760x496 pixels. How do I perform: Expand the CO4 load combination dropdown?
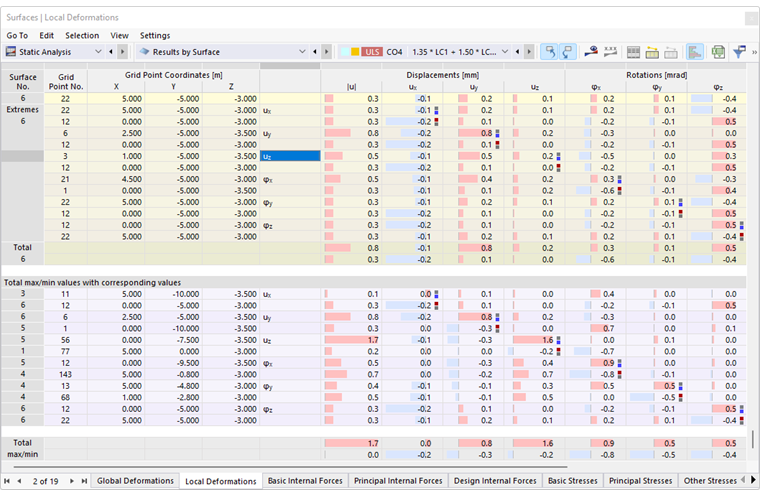pos(505,51)
